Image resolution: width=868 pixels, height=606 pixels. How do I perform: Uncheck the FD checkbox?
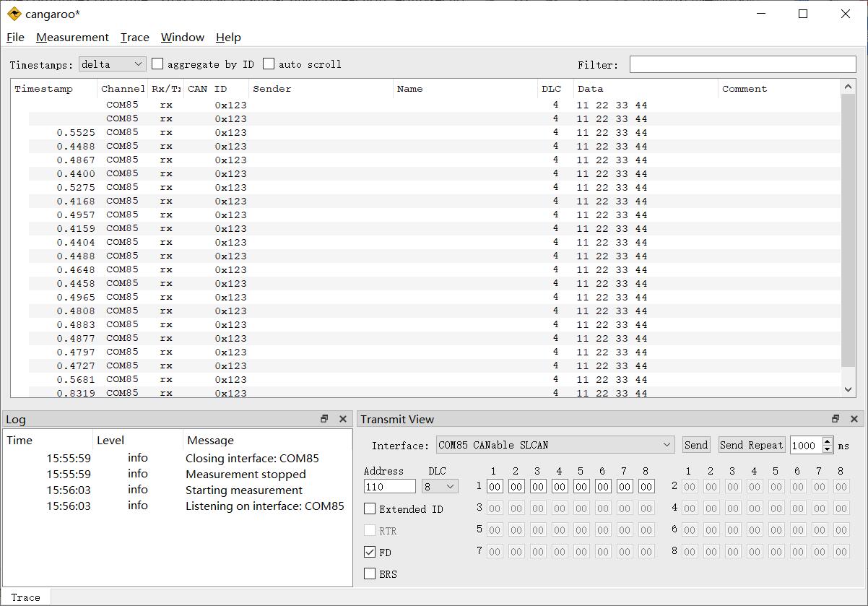370,552
